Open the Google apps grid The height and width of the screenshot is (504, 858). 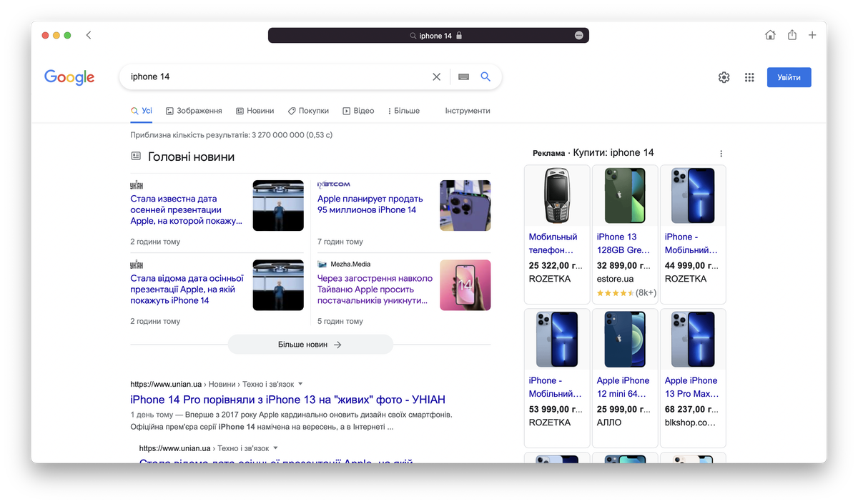coord(749,77)
